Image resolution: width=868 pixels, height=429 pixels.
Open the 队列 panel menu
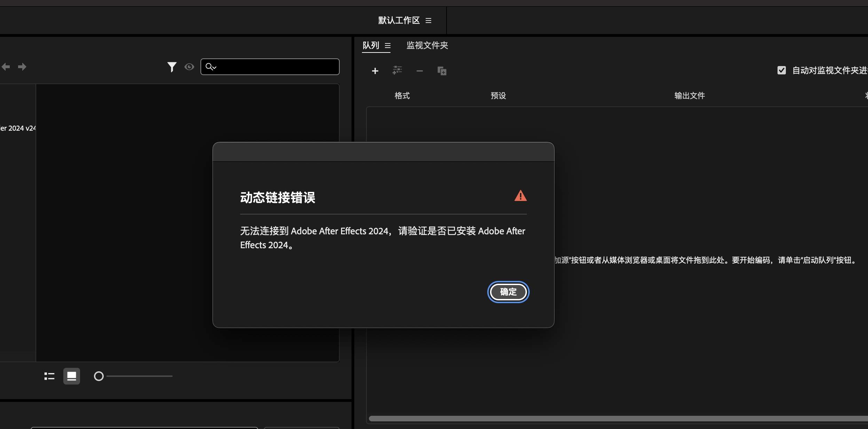388,46
